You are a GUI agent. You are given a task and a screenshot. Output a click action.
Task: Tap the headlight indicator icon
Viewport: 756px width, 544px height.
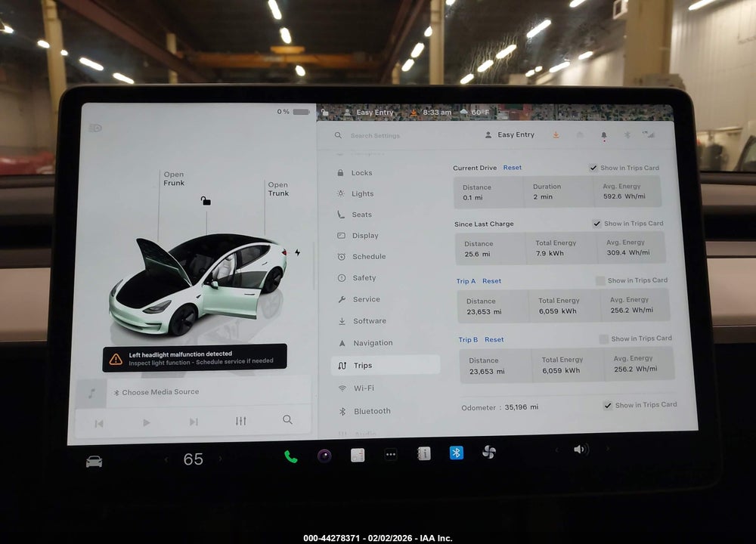coord(95,128)
